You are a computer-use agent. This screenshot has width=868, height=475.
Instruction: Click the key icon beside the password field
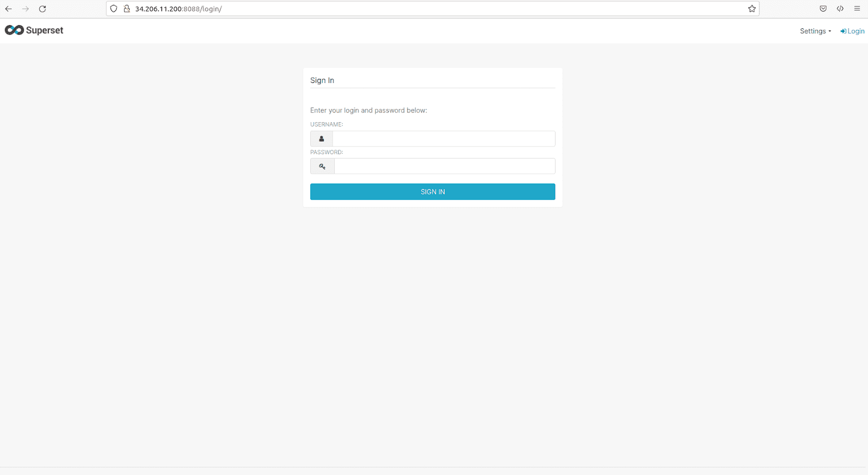tap(322, 166)
